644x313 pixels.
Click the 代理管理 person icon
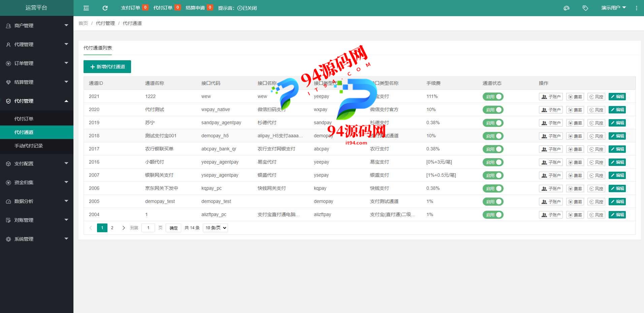(x=8, y=44)
